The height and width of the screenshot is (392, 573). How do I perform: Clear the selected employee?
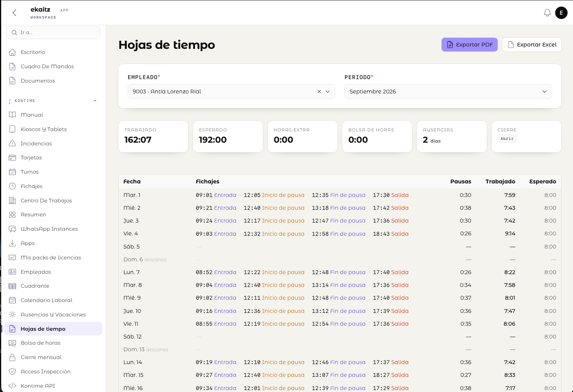pos(319,92)
